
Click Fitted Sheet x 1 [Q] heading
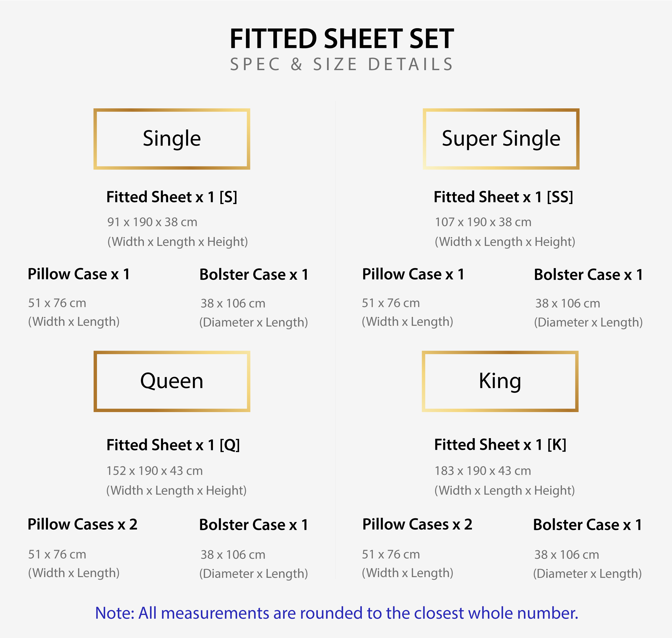pos(173,445)
